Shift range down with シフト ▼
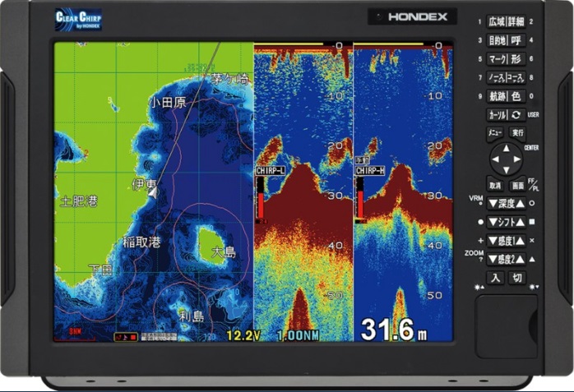This screenshot has width=574, height=392. 493,222
